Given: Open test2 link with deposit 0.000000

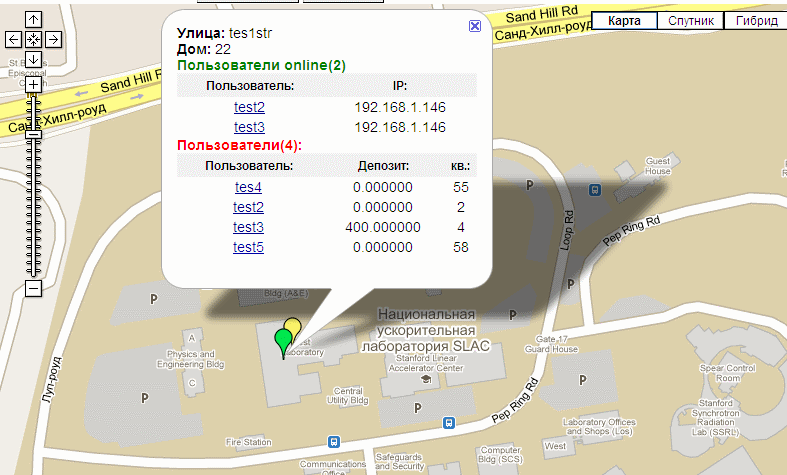Looking at the screenshot, I should 248,207.
